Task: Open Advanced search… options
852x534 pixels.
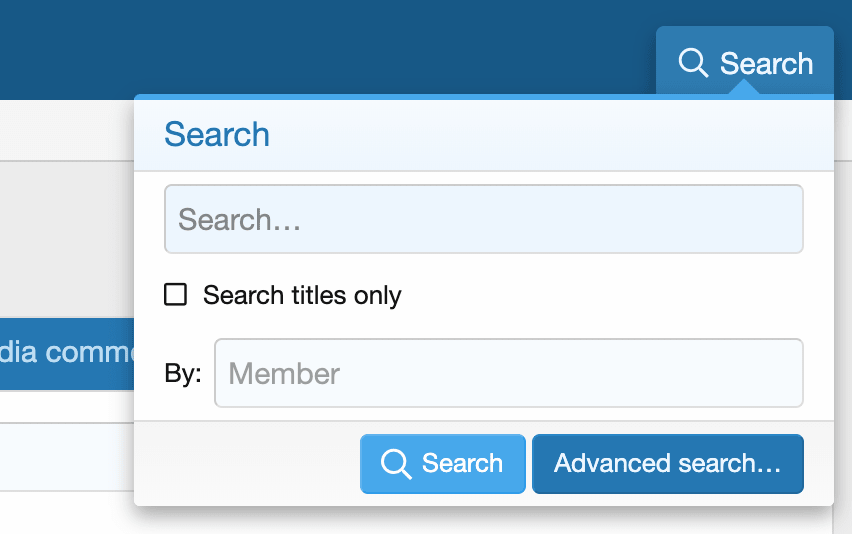Action: click(x=667, y=464)
